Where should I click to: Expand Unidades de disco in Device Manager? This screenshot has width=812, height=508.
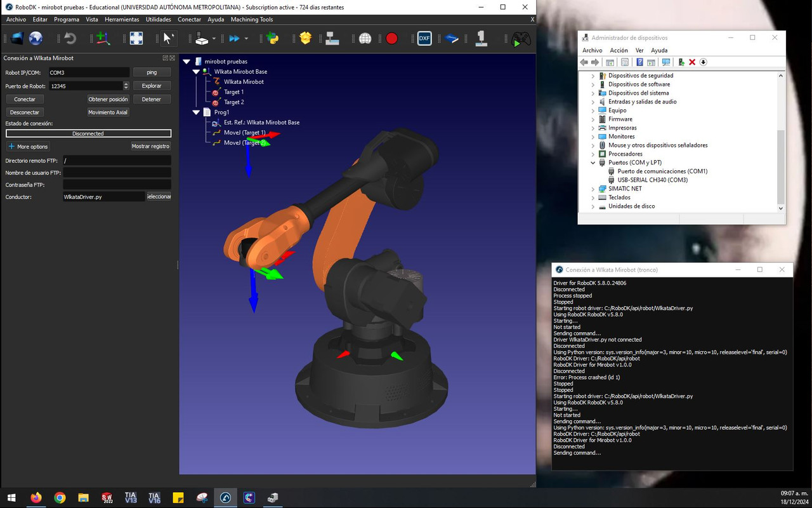pyautogui.click(x=593, y=206)
